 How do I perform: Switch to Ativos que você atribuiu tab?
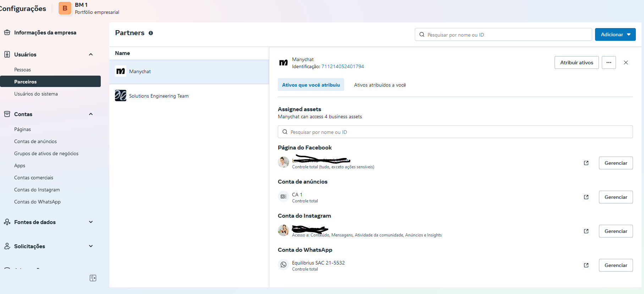click(x=311, y=85)
